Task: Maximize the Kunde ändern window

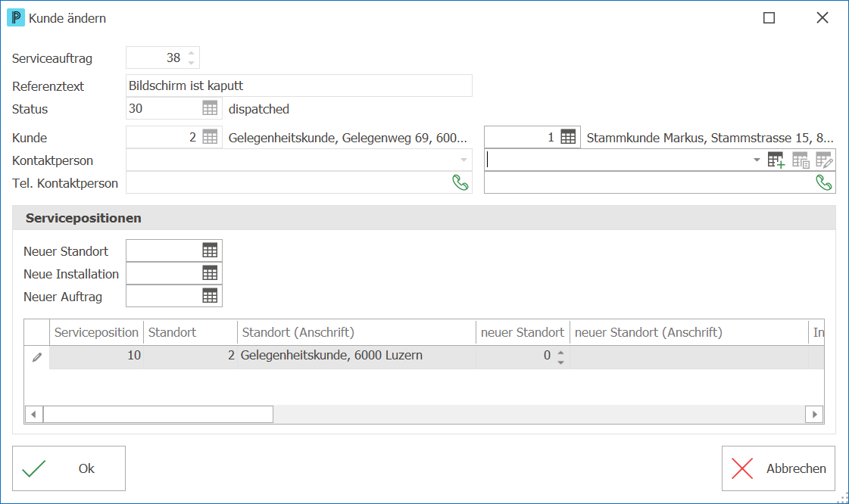Action: 769,18
